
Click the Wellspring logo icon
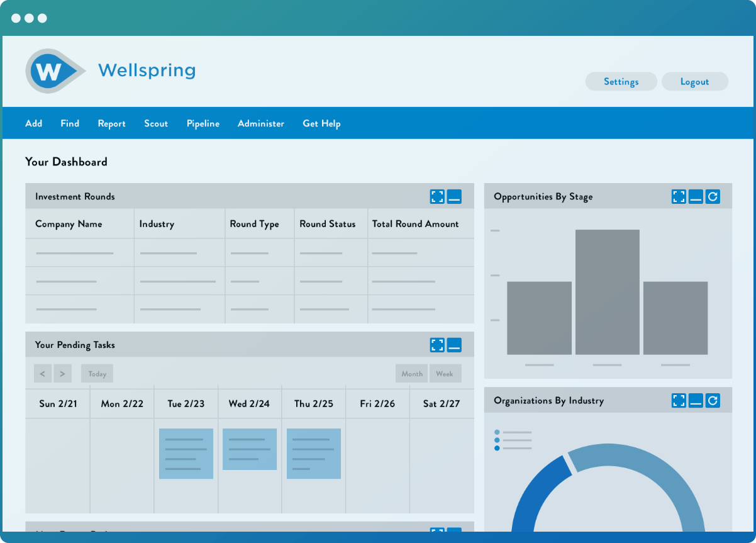pyautogui.click(x=55, y=71)
